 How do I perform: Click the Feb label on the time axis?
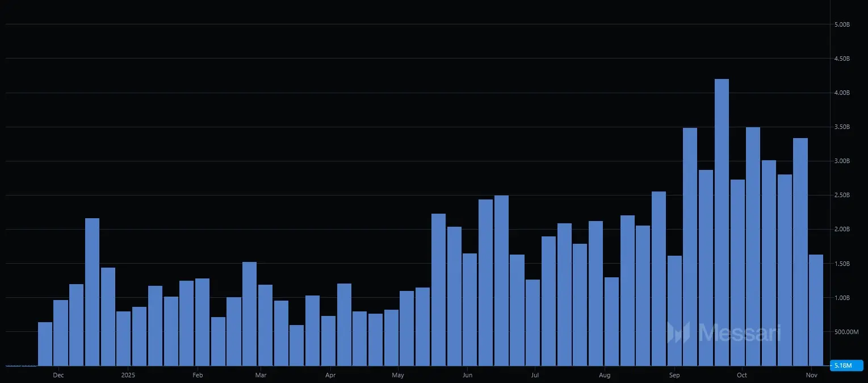[197, 375]
